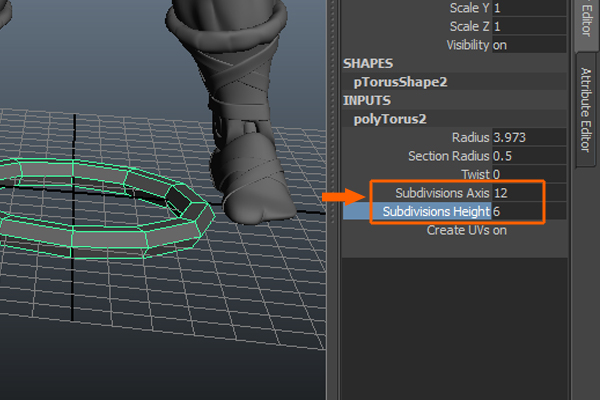
Task: Click the SHAPES section header
Action: pos(368,64)
